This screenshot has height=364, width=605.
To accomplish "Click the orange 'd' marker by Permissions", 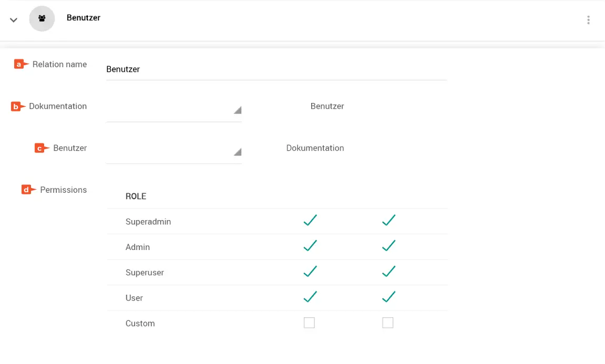I will pyautogui.click(x=27, y=190).
